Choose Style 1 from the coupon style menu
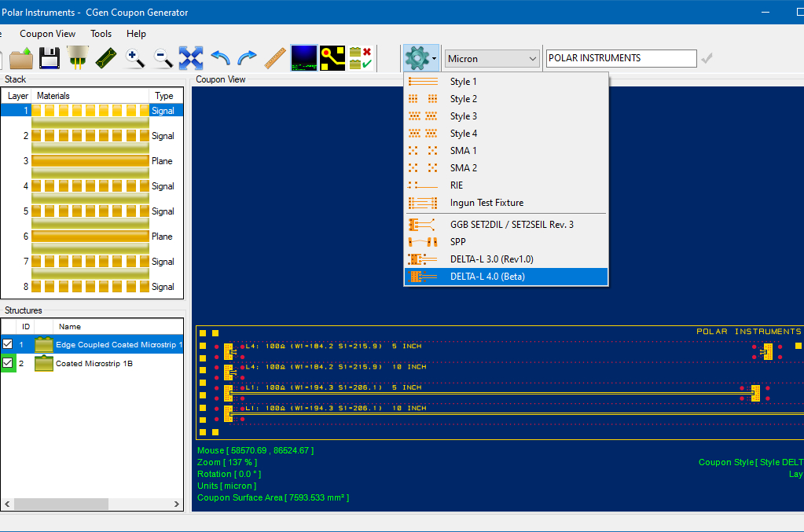804x532 pixels. point(506,82)
